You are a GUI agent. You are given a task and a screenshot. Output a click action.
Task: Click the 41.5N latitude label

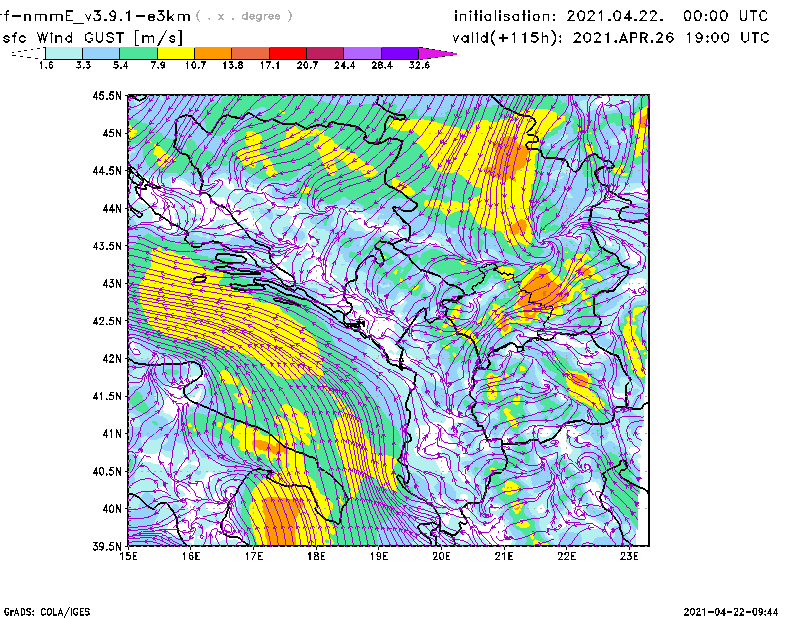107,396
